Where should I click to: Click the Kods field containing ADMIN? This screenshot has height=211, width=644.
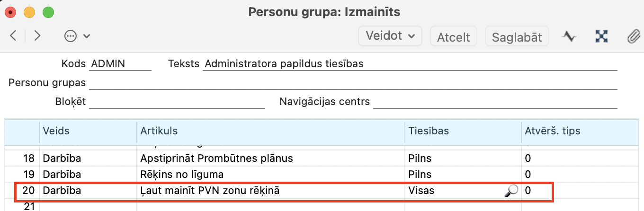120,63
